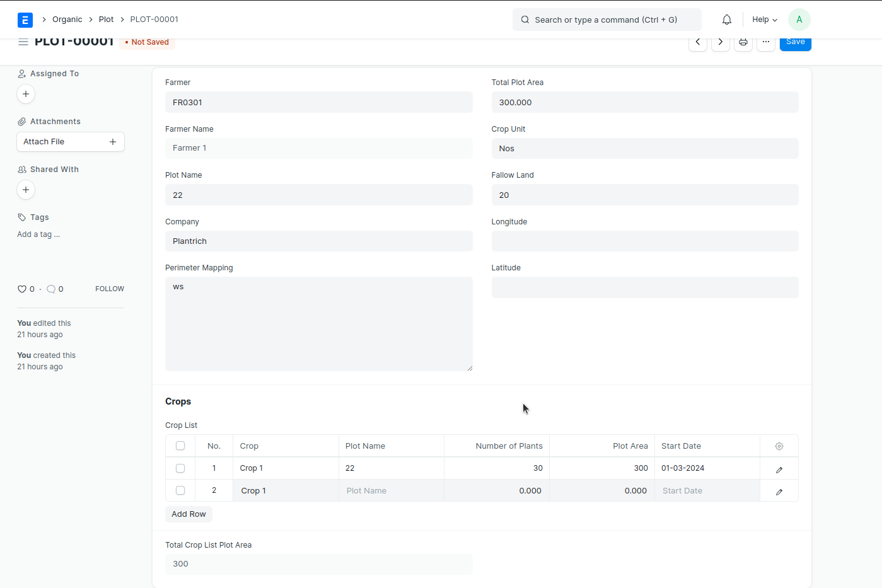
Task: Add an assignee with plus button
Action: 26,94
